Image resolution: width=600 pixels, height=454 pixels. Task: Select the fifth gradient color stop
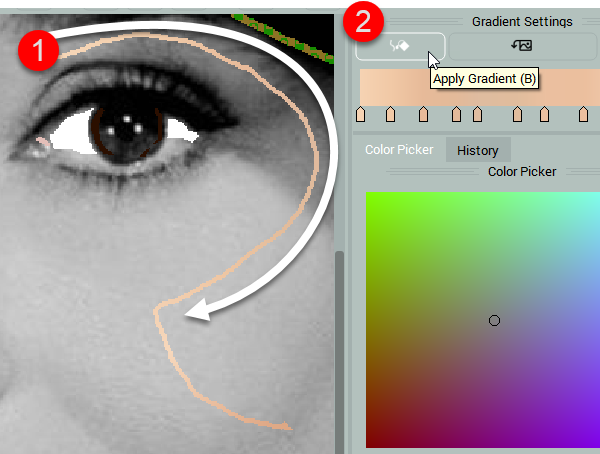pyautogui.click(x=477, y=114)
